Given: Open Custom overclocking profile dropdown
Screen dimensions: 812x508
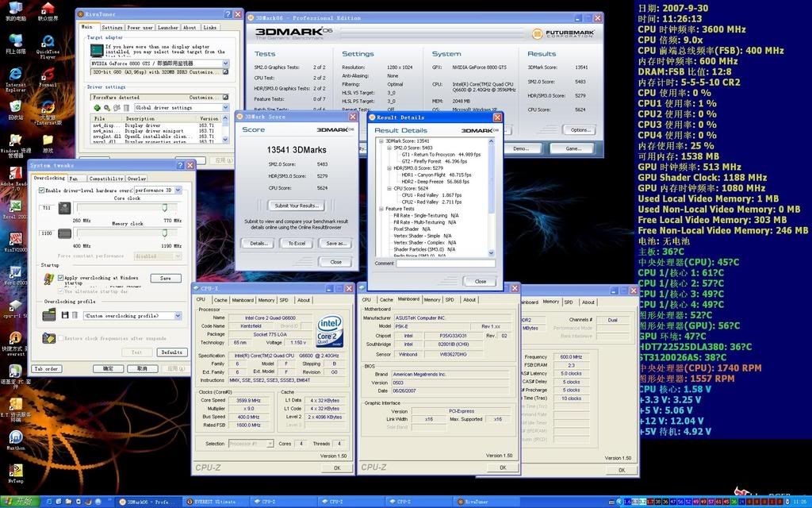Looking at the screenshot, I should [x=178, y=315].
